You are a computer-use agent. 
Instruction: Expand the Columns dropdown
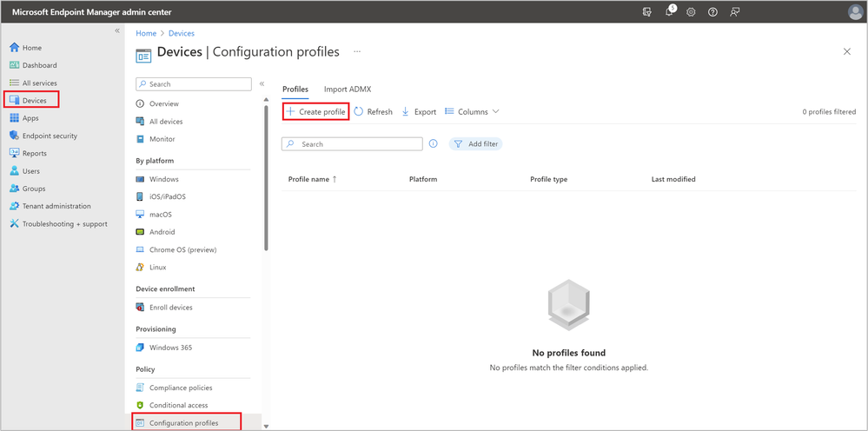(472, 111)
